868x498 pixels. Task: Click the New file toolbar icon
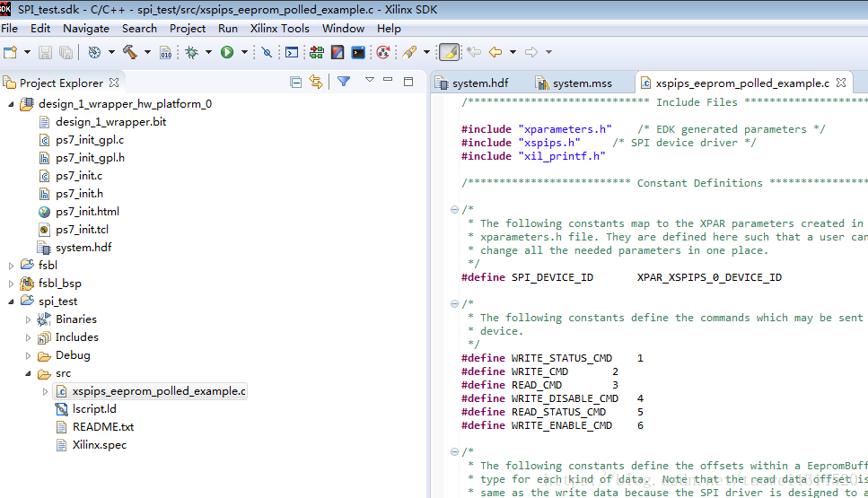click(10, 52)
